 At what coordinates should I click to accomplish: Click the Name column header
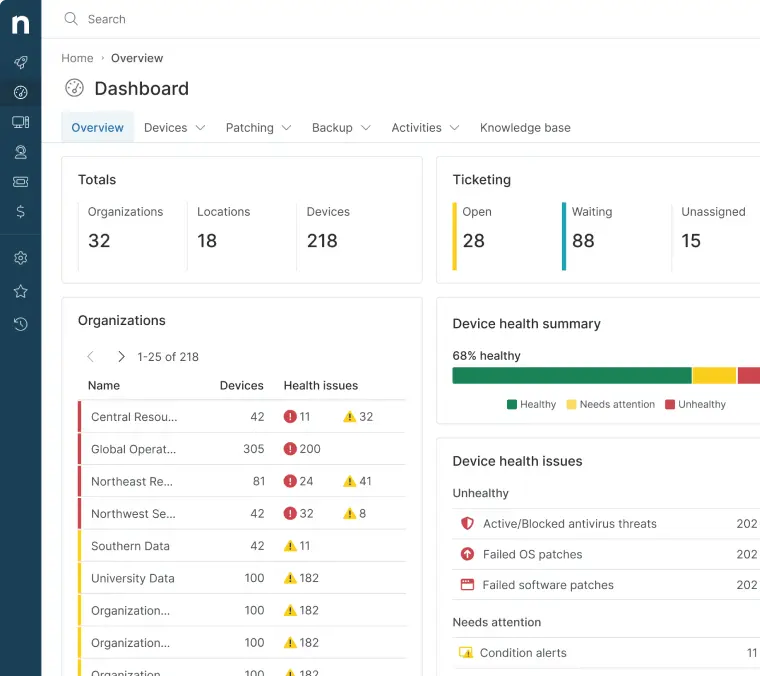click(x=104, y=385)
